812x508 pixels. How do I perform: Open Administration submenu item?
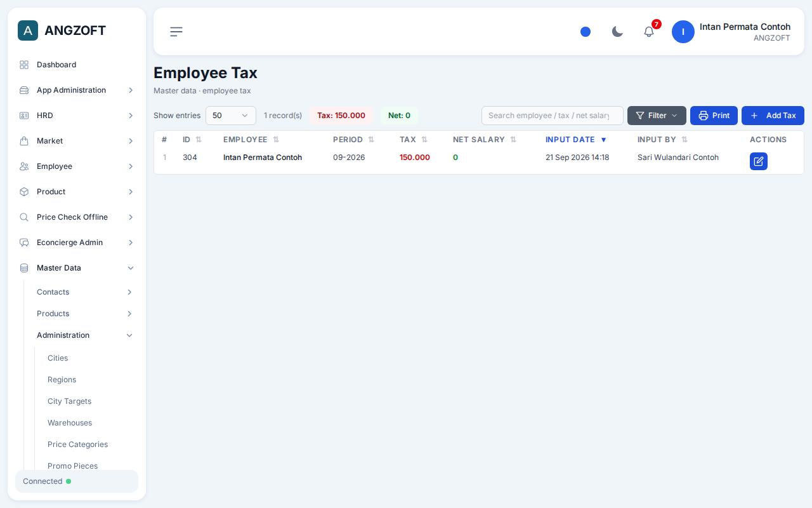(84, 335)
